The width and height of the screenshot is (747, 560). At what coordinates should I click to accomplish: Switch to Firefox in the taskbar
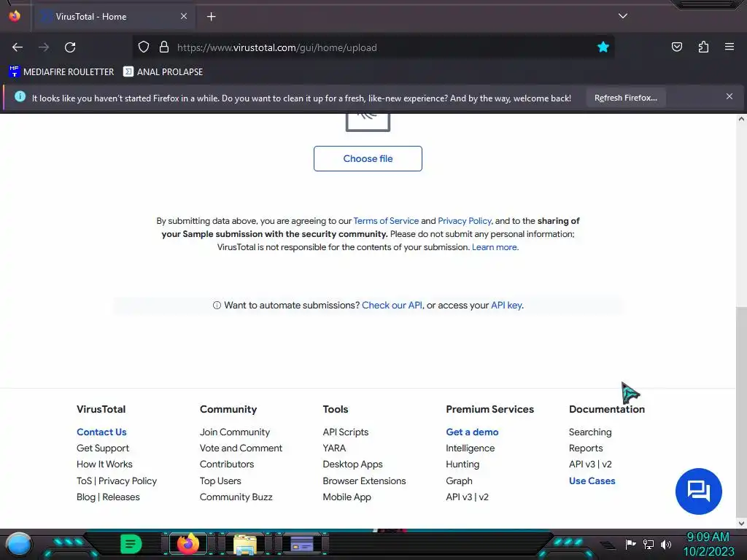pos(187,544)
